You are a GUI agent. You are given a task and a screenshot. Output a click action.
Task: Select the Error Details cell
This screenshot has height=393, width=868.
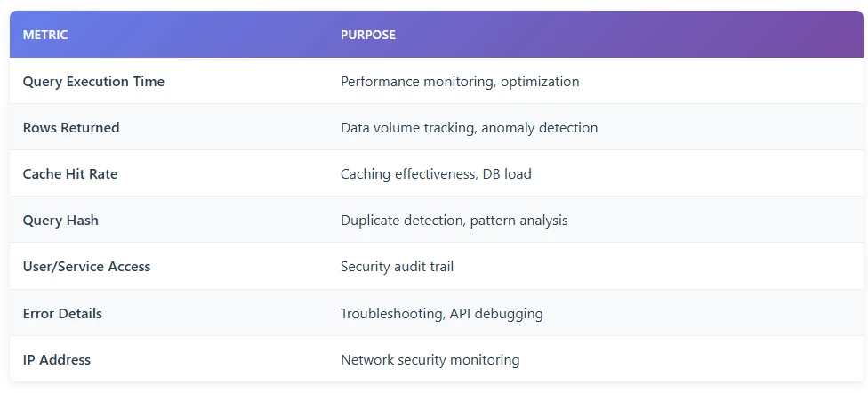tap(62, 314)
